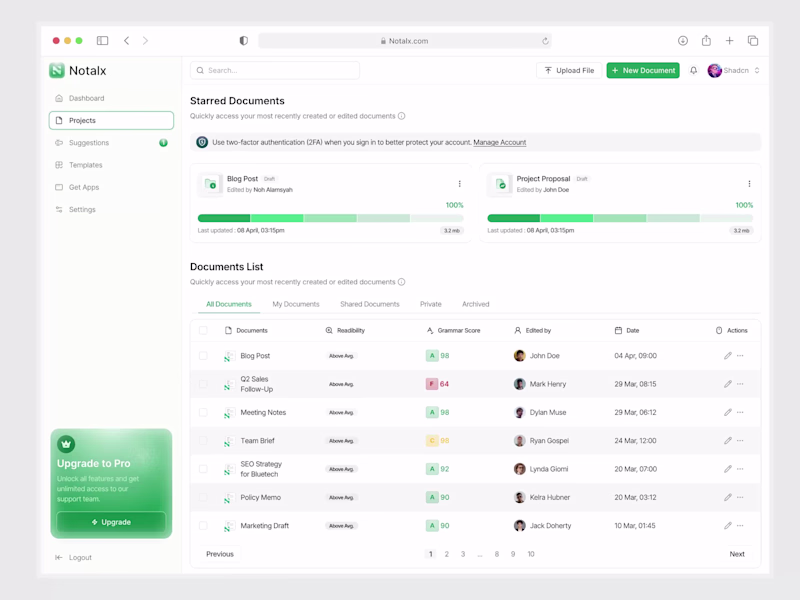Open Blog Post card options menu
This screenshot has width=800, height=600.
point(460,184)
